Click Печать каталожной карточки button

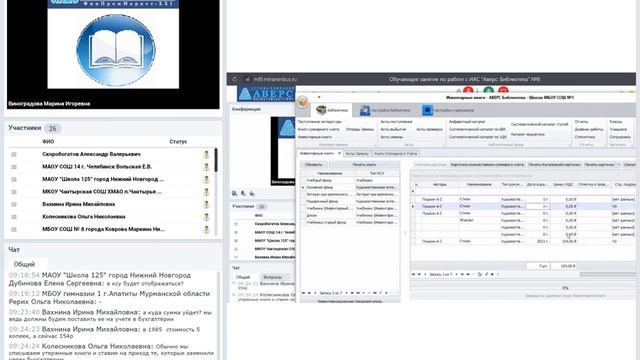[x=554, y=164]
